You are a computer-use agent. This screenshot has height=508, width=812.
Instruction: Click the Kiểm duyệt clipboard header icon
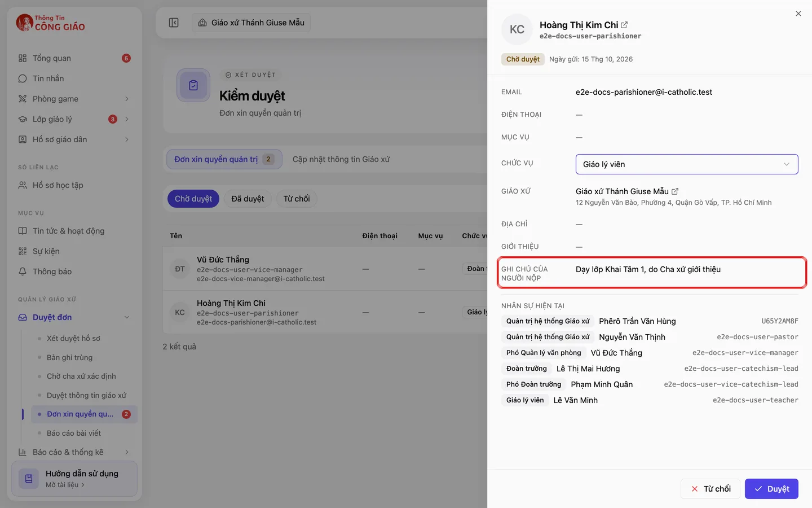click(193, 85)
